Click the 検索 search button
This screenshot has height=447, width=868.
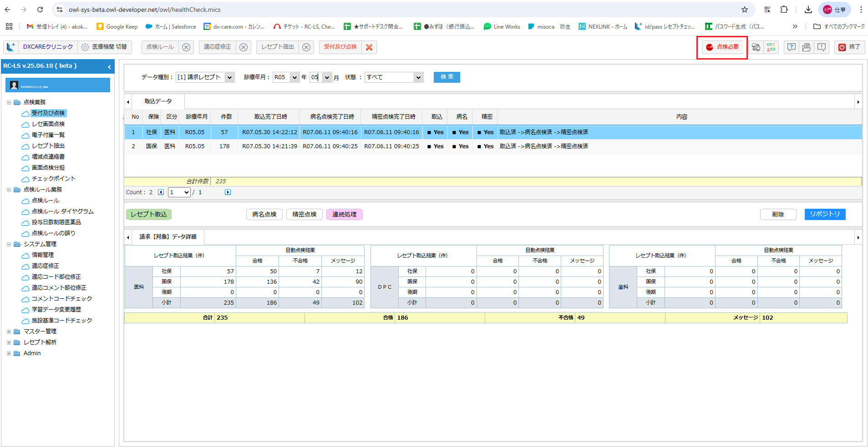tap(447, 77)
